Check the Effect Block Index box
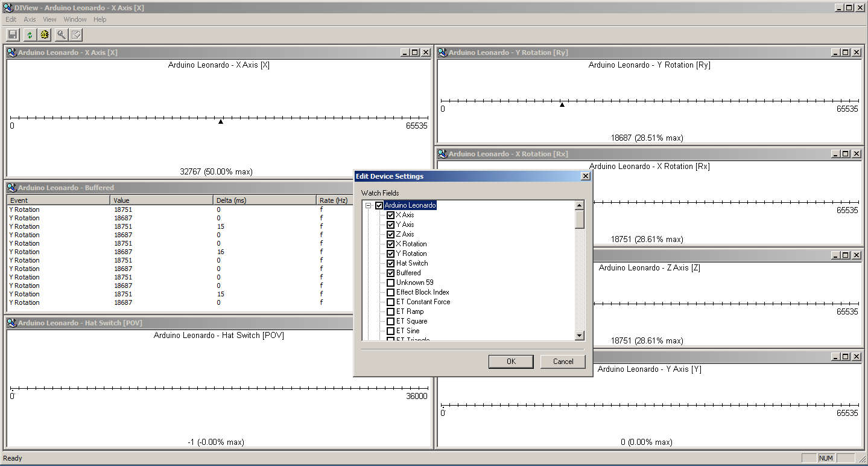The image size is (868, 466). (x=390, y=292)
